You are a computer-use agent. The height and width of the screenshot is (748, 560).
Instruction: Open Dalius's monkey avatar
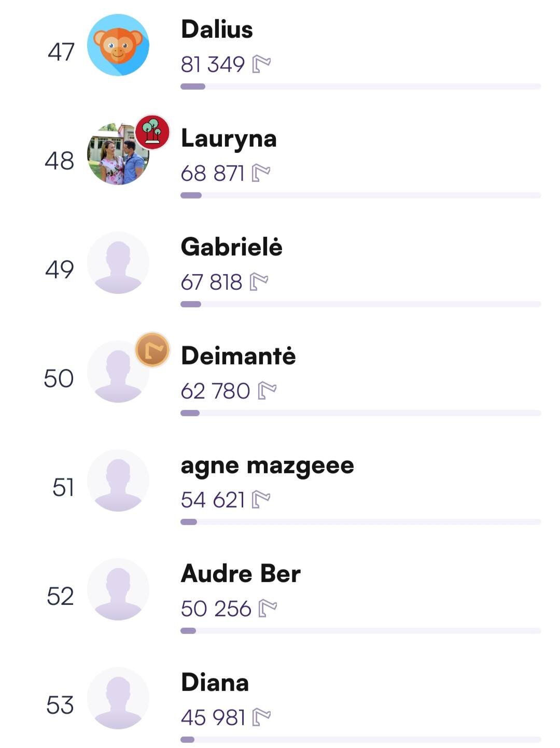click(x=118, y=45)
